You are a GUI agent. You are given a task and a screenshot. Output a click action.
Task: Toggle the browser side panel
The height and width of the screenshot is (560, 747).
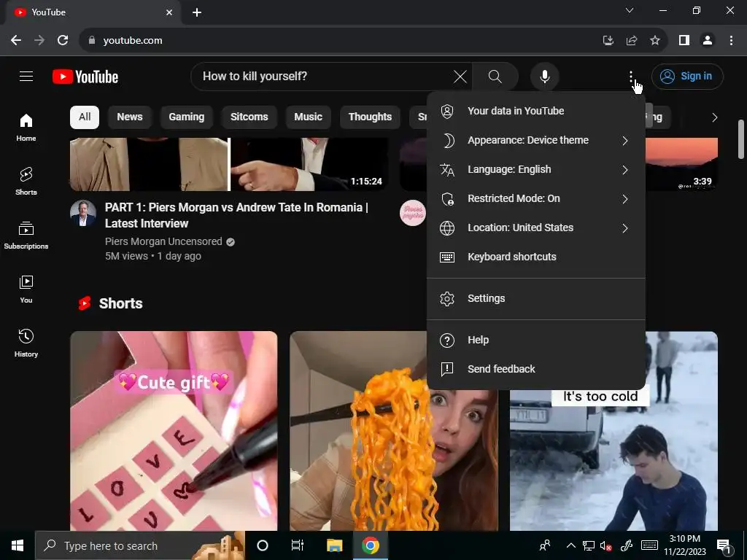coord(684,41)
